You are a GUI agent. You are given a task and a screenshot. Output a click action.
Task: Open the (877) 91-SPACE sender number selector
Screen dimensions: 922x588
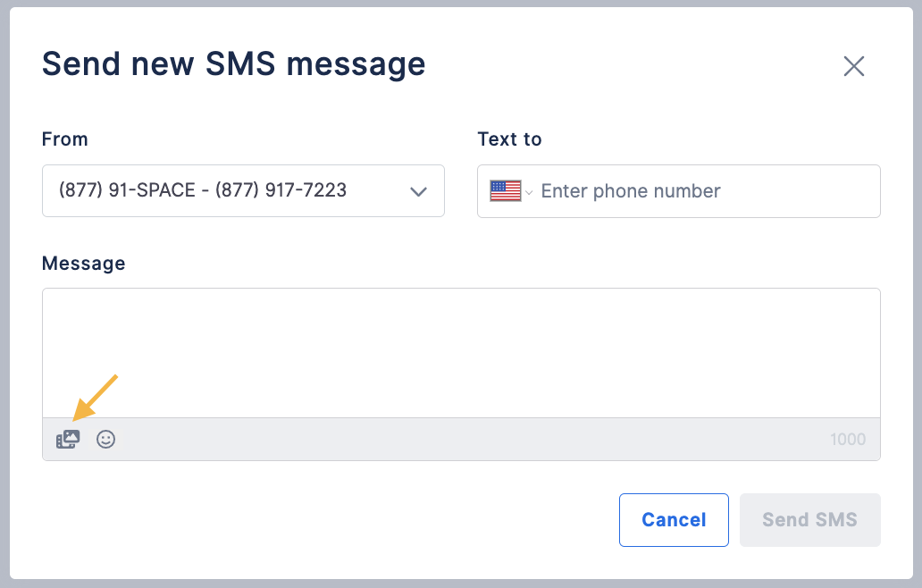[243, 190]
